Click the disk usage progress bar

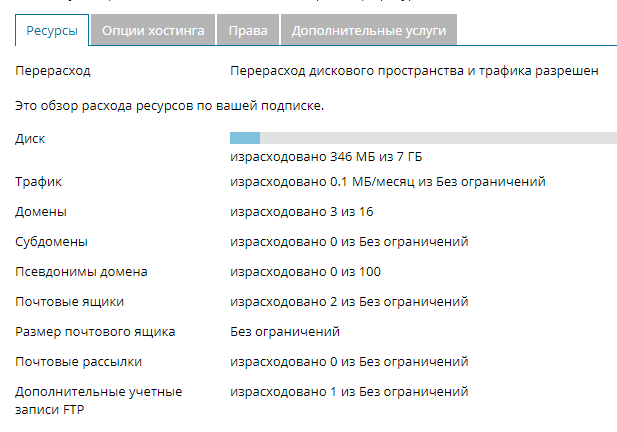423,138
